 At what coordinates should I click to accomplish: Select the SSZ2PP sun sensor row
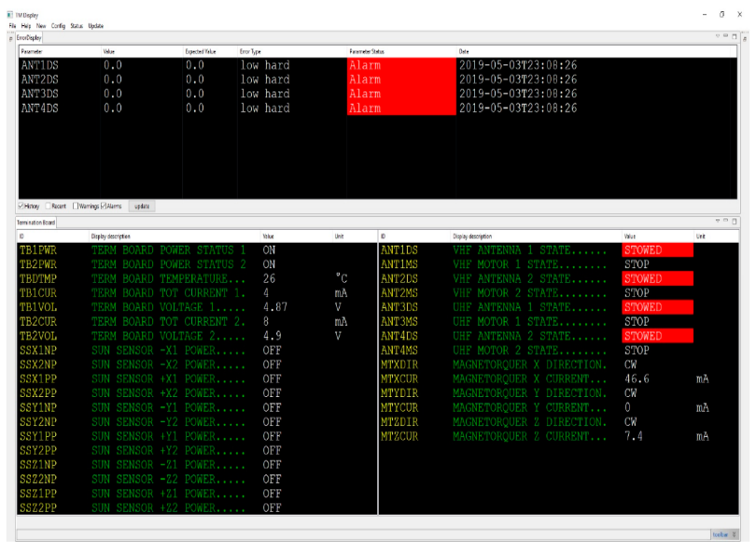[197, 508]
